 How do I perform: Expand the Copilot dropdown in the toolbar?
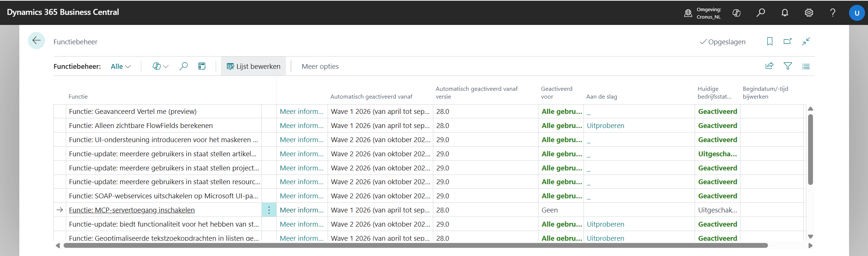click(x=160, y=66)
